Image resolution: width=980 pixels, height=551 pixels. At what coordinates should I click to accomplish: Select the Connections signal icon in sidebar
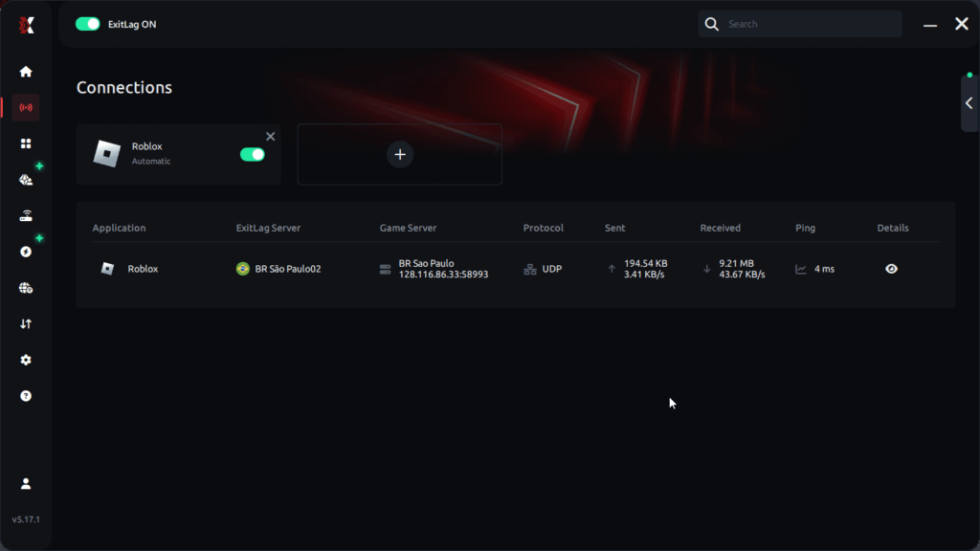point(26,107)
